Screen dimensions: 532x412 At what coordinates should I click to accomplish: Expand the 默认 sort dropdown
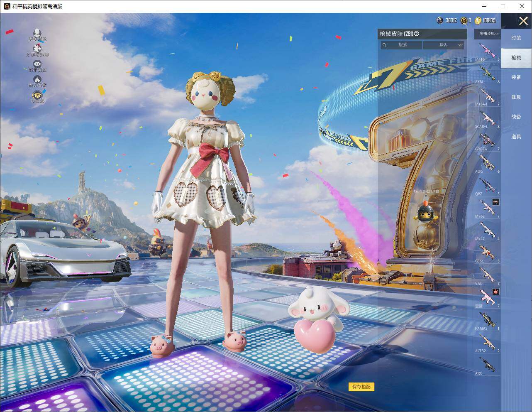pyautogui.click(x=443, y=45)
